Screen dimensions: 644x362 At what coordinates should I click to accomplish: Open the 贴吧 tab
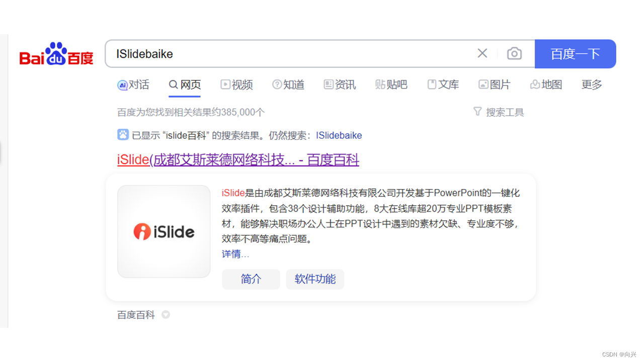click(391, 84)
